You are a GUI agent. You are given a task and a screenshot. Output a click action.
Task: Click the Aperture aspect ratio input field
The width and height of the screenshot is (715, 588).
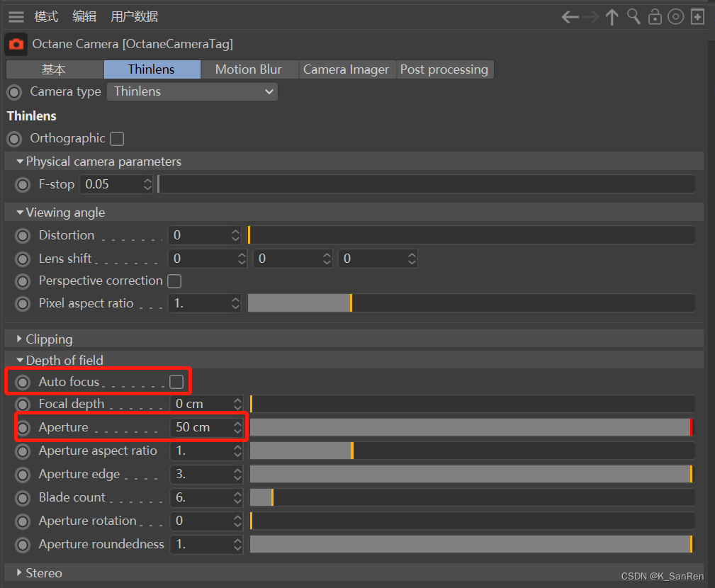[x=206, y=451]
